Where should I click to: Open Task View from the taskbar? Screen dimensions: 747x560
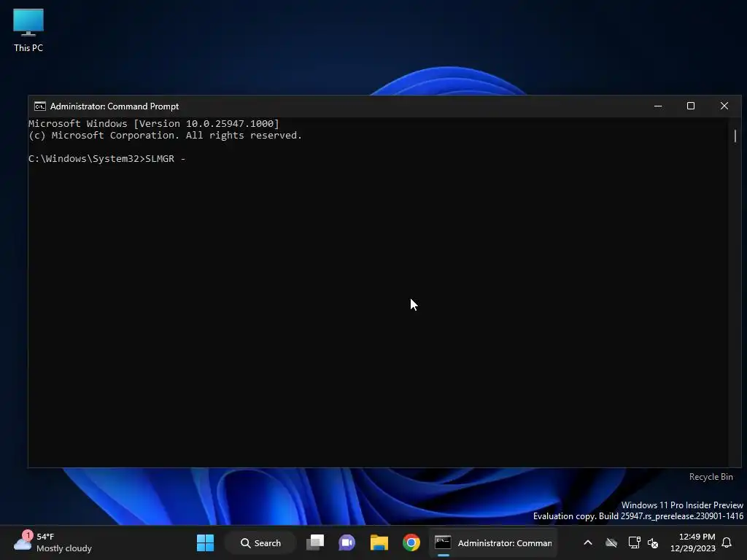[315, 542]
